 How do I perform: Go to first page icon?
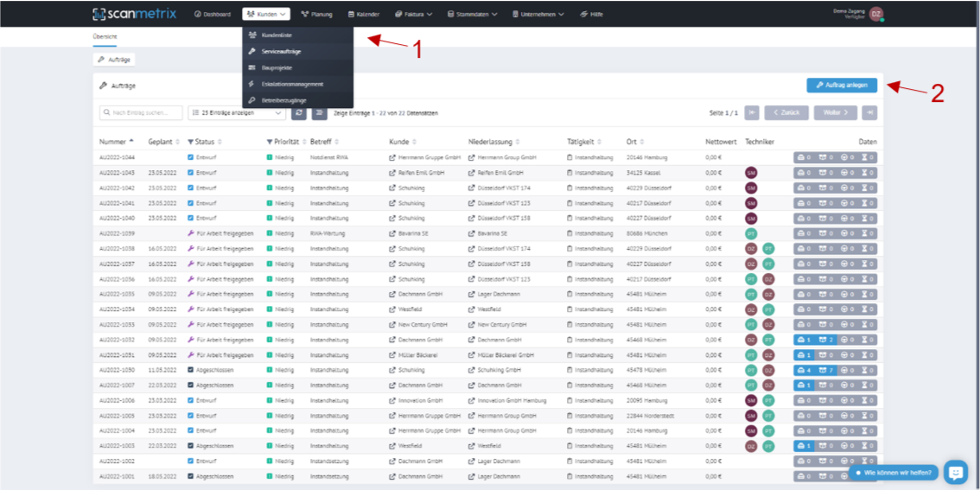pos(752,112)
